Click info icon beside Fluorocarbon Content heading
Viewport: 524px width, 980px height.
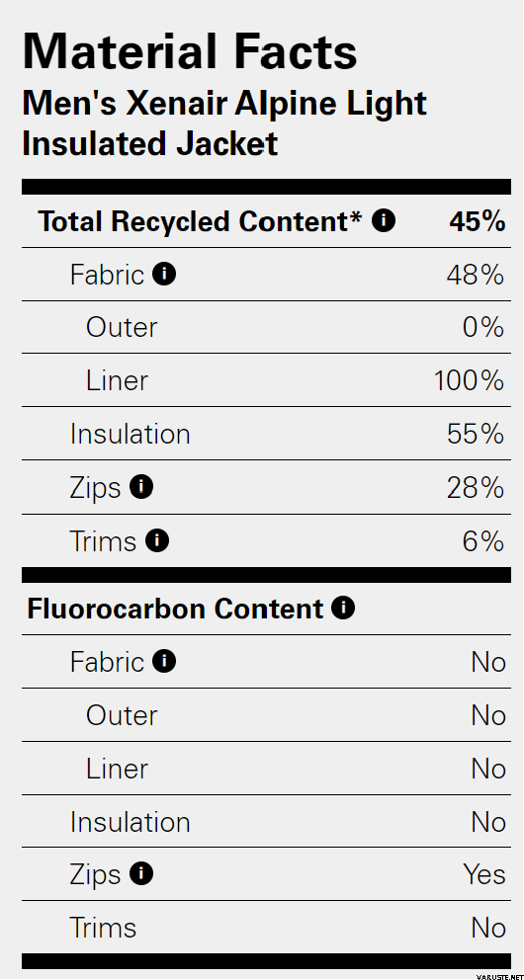coord(343,608)
